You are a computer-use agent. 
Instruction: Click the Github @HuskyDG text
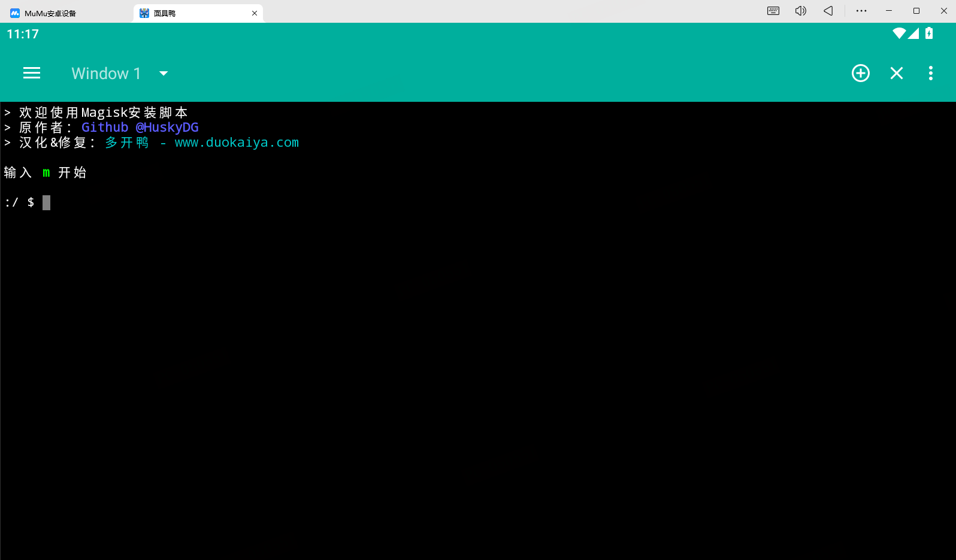(140, 128)
